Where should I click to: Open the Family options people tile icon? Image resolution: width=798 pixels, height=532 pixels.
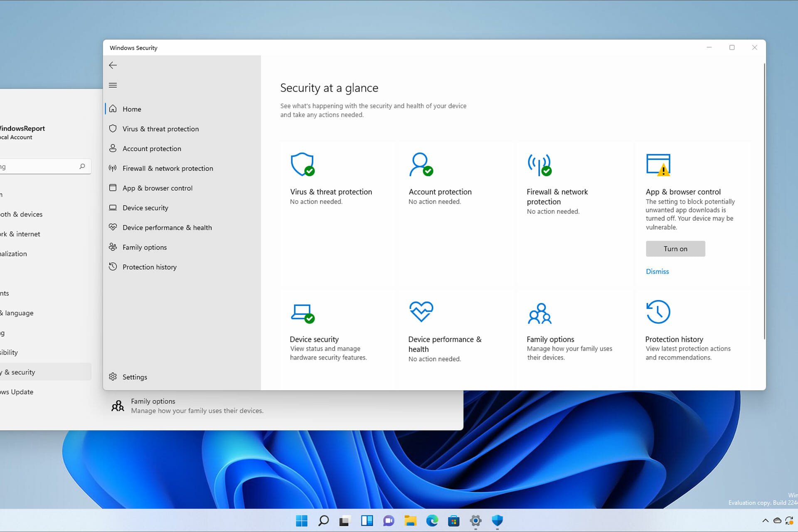coord(539,313)
